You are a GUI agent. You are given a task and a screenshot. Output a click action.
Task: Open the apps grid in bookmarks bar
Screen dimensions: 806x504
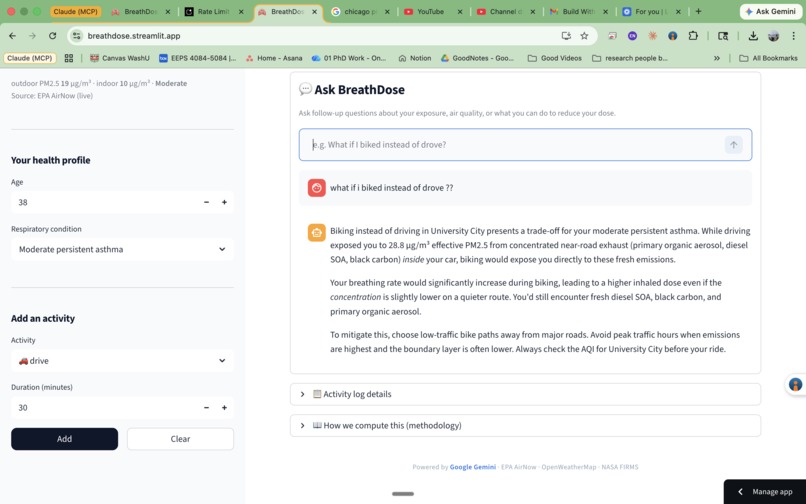[69, 58]
